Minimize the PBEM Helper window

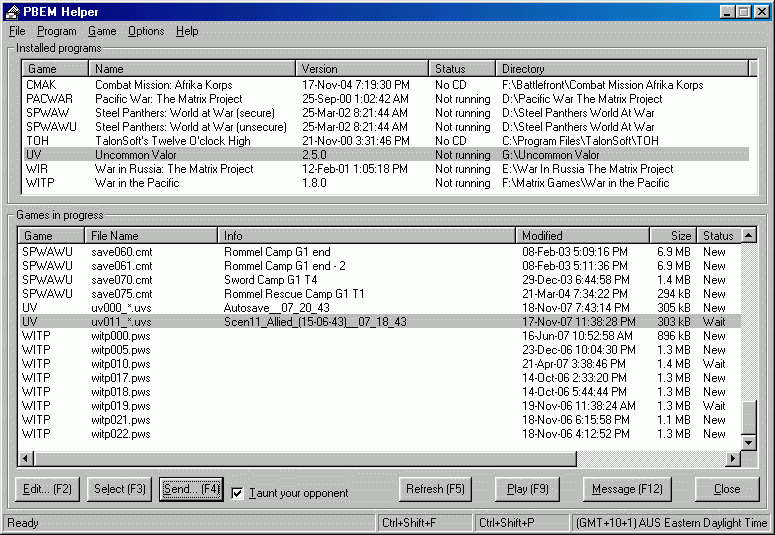(x=727, y=12)
